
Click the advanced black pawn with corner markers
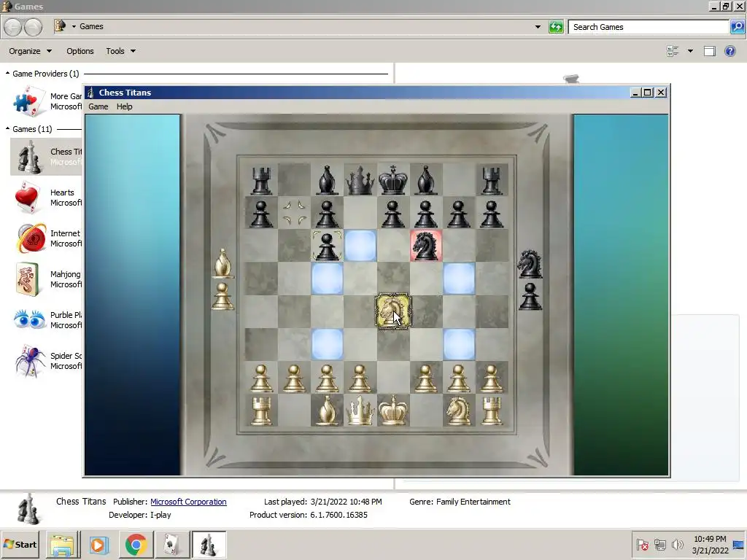(327, 246)
